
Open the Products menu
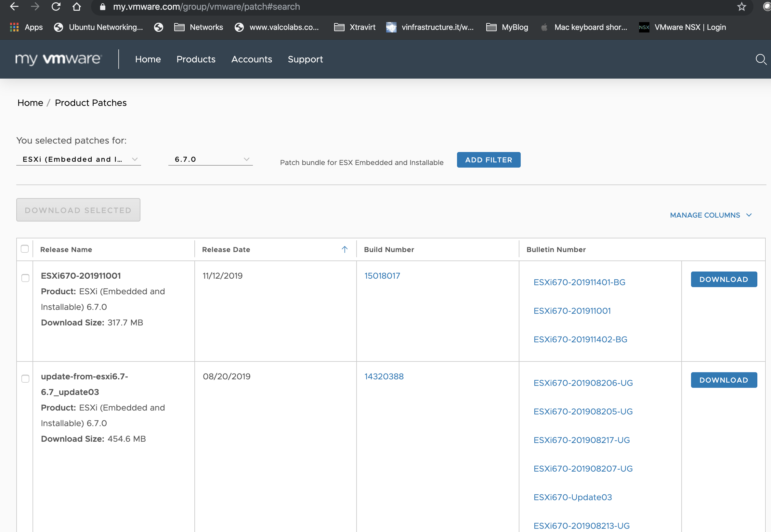pos(196,59)
